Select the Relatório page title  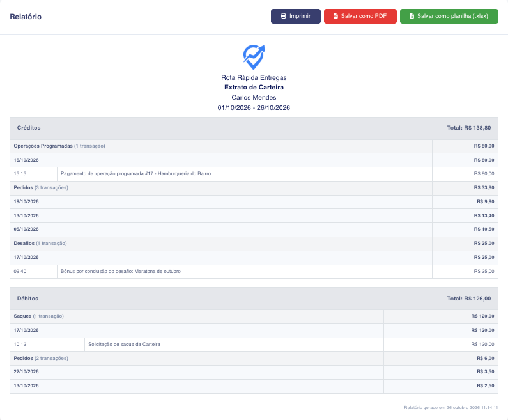[26, 17]
